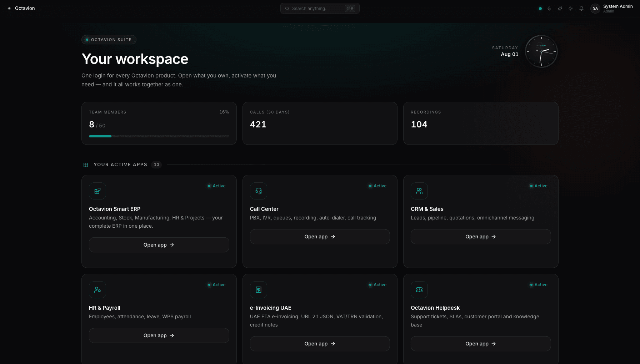This screenshot has height=364, width=640.
Task: Click the green online status dot
Action: [540, 9]
